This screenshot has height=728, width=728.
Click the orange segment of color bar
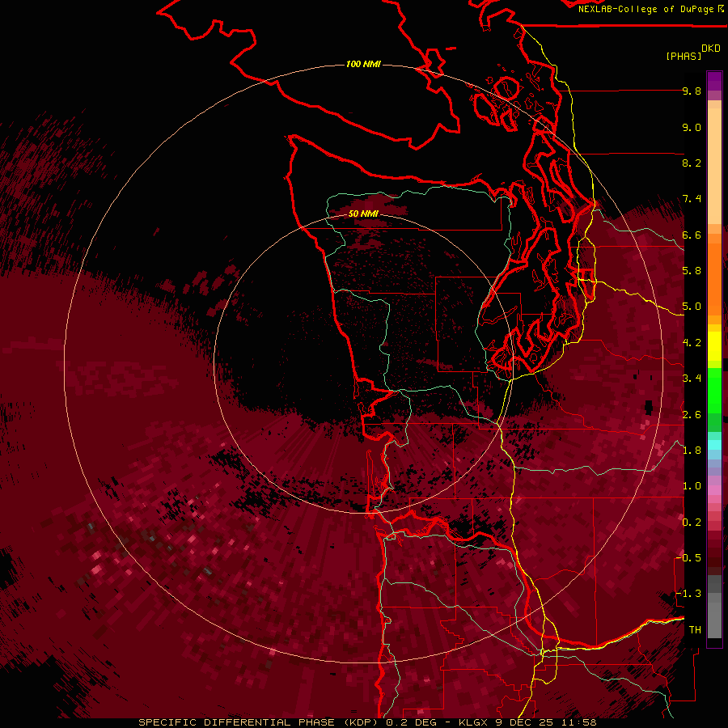[x=714, y=278]
